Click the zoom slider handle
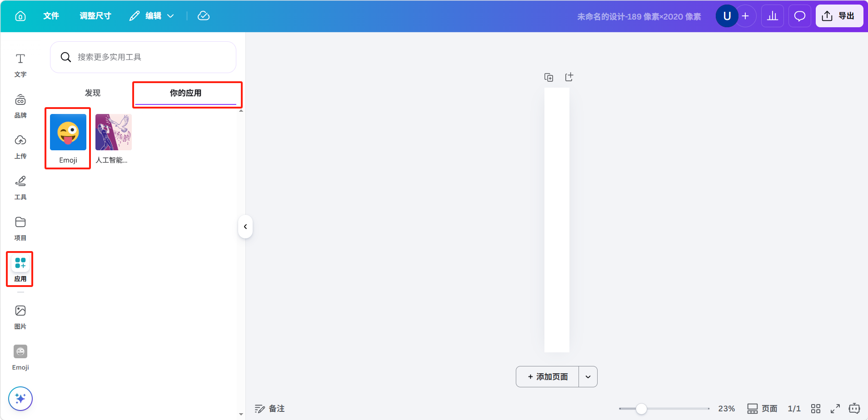 (x=641, y=409)
